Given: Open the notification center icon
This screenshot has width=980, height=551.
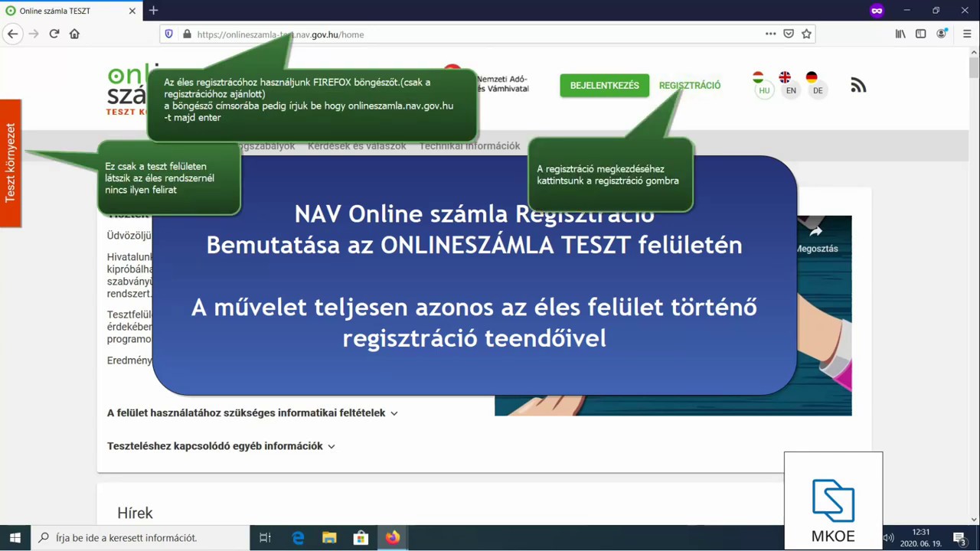Looking at the screenshot, I should pyautogui.click(x=959, y=538).
